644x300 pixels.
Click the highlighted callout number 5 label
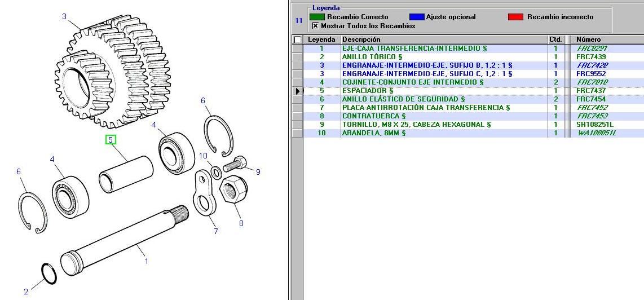tap(111, 139)
